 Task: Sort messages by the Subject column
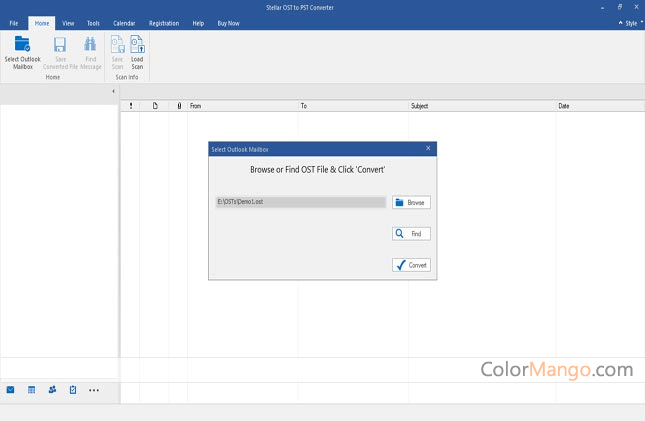[x=482, y=106]
